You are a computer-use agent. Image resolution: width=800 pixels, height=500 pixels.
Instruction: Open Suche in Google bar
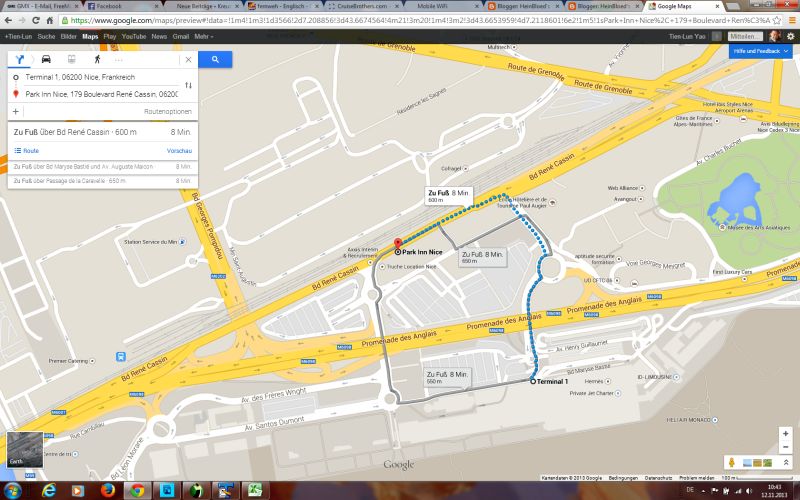(46, 37)
